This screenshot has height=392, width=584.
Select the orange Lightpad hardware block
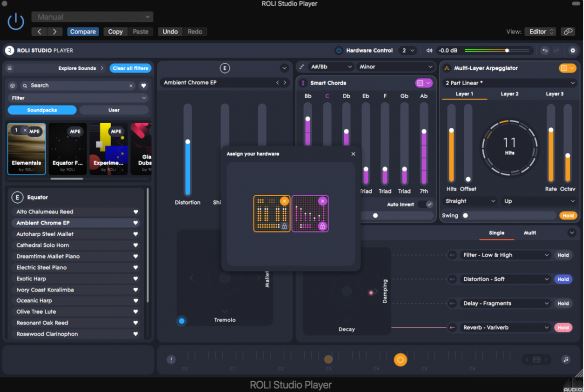point(272,214)
